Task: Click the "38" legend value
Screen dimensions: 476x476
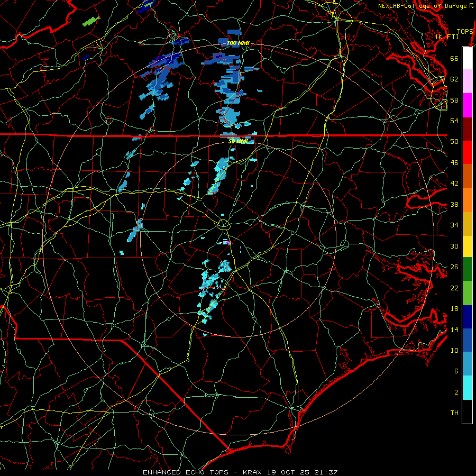Action: point(454,204)
